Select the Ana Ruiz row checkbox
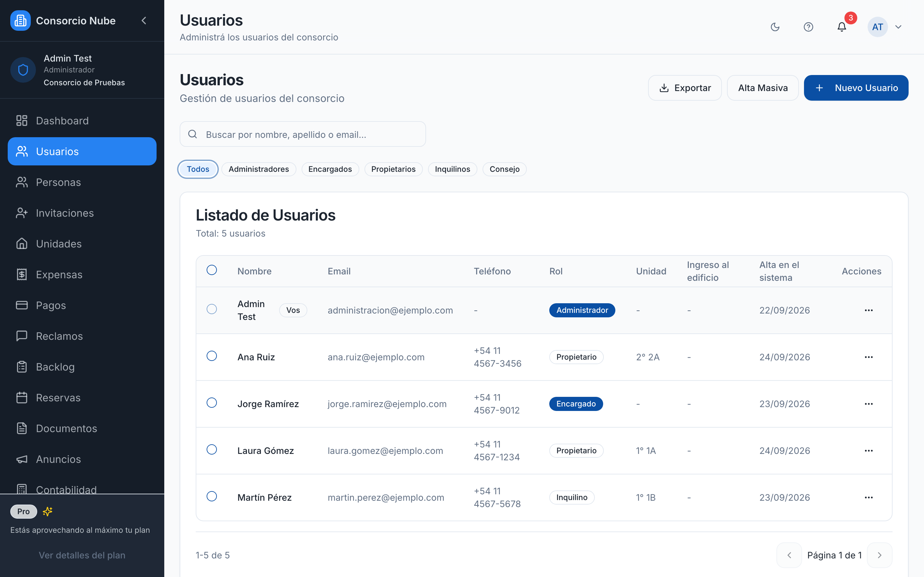The width and height of the screenshot is (924, 577). coord(211,356)
